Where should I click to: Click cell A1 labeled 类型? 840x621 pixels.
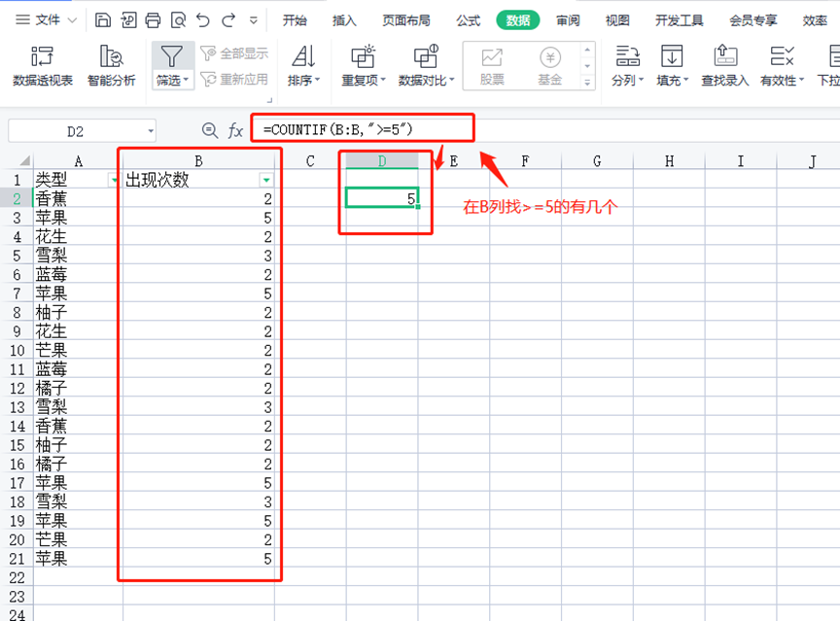78,180
